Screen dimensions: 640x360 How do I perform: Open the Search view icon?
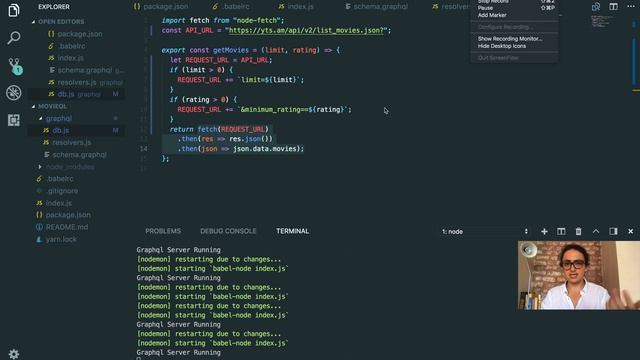13,38
